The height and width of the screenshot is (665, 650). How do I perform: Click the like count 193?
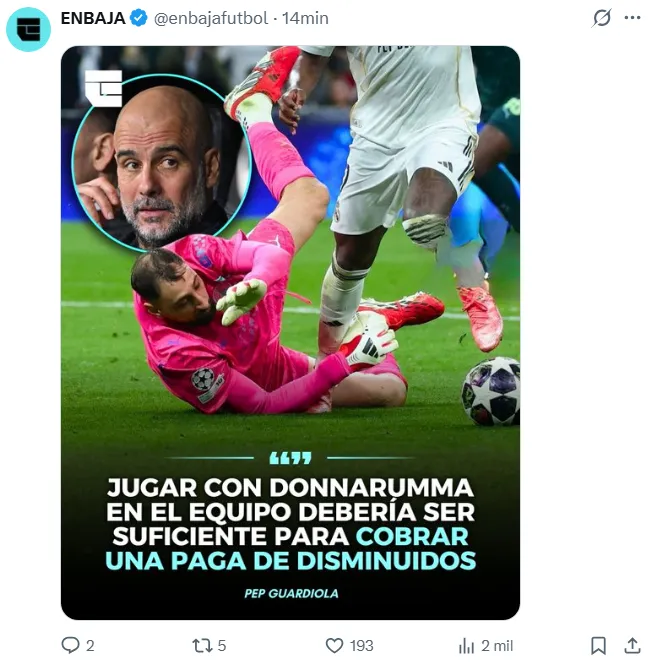[361, 646]
